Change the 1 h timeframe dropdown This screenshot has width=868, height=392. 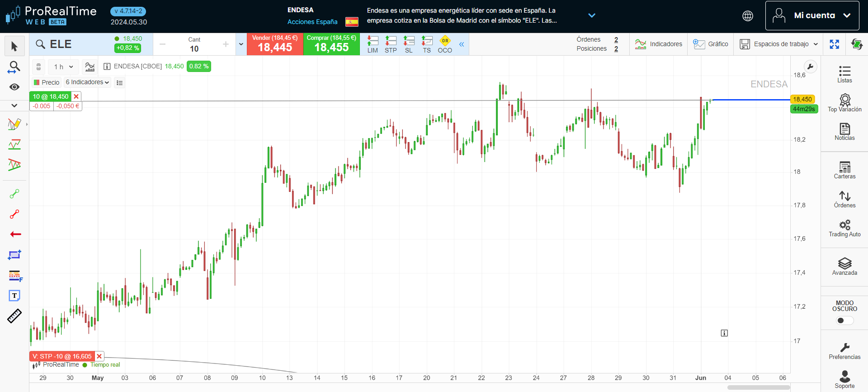coord(63,67)
